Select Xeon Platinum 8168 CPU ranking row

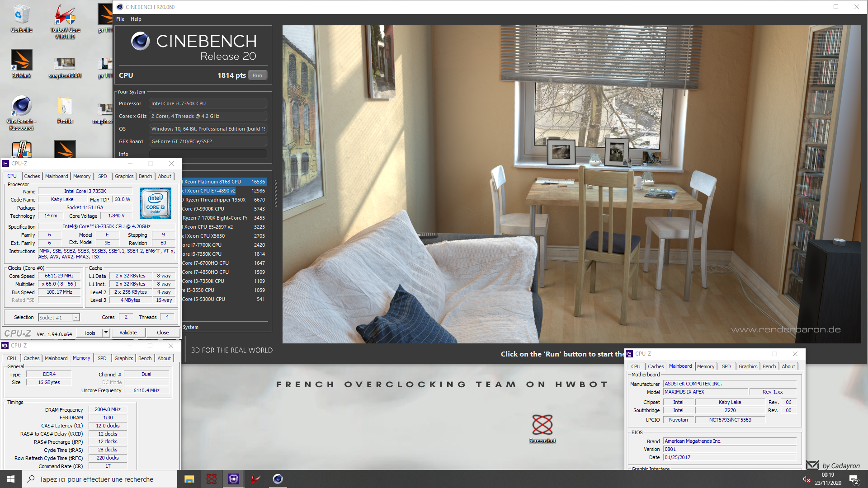224,182
